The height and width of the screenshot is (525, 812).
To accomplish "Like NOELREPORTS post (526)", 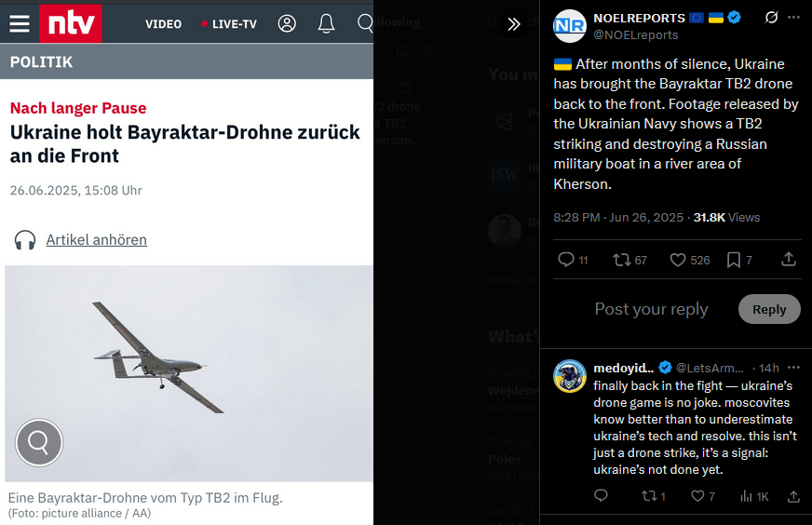I will 690,260.
